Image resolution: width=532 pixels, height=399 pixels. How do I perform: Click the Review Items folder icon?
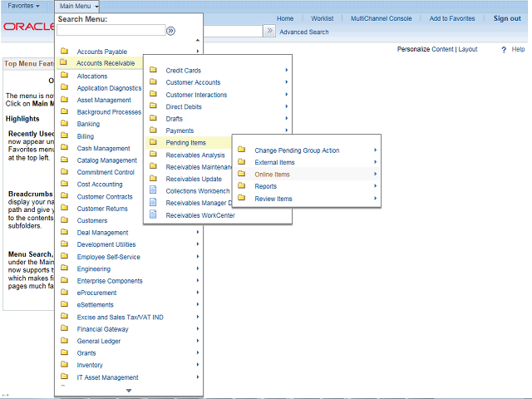(242, 199)
